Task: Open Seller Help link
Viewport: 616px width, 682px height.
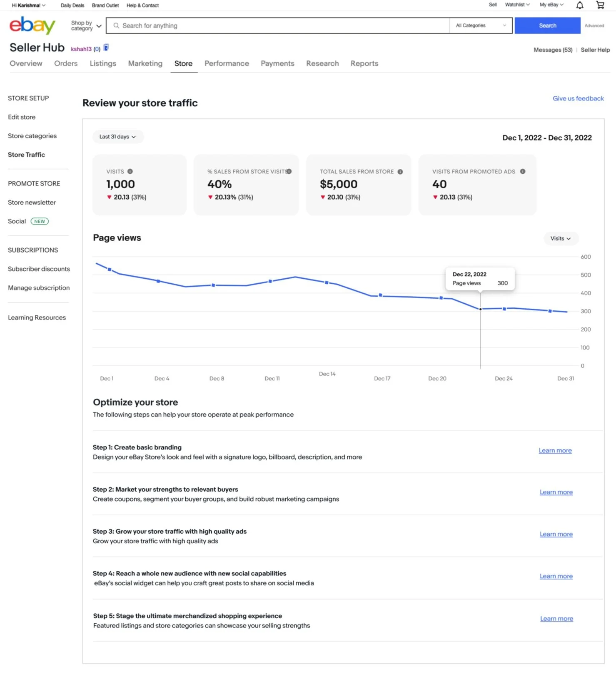Action: pos(595,50)
